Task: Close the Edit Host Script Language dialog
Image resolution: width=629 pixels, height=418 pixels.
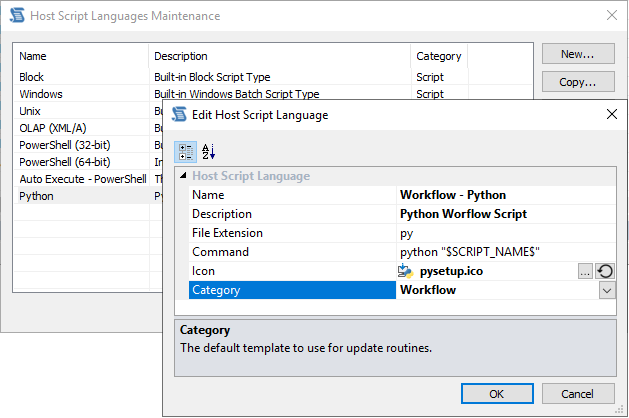Action: click(611, 114)
